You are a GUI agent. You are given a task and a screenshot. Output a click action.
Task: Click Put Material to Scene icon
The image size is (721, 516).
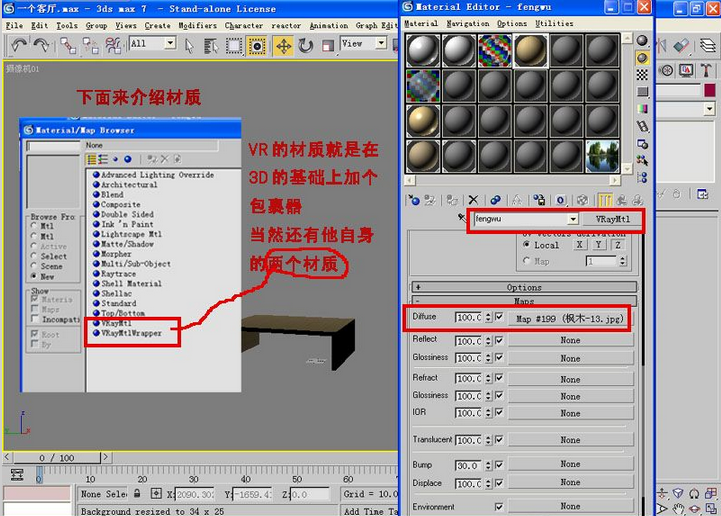pyautogui.click(x=429, y=200)
